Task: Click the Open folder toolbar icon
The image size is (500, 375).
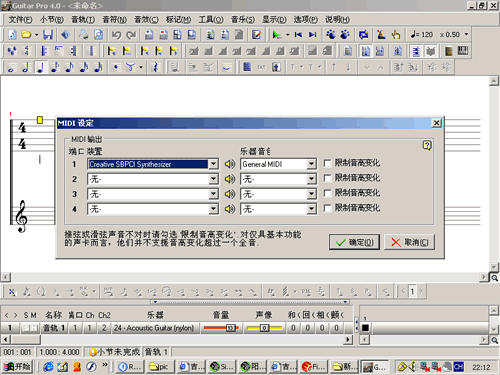Action: (x=26, y=35)
